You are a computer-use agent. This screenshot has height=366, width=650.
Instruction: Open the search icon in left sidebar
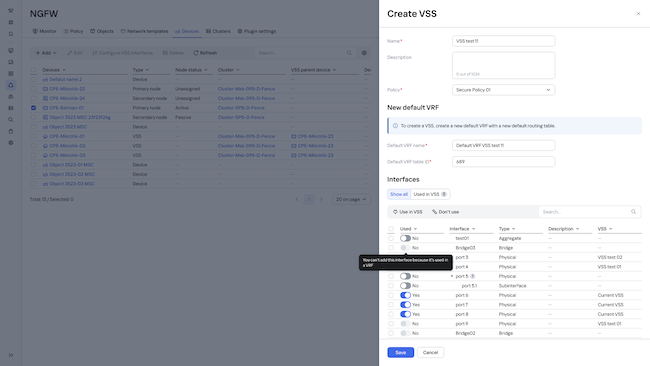click(x=11, y=119)
